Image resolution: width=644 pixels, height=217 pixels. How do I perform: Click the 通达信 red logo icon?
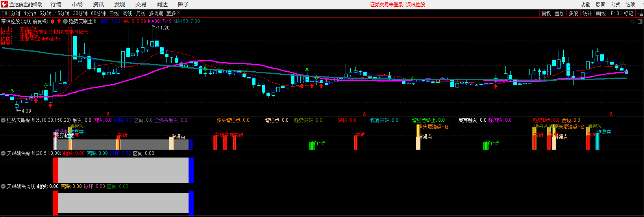pyautogui.click(x=4, y=4)
